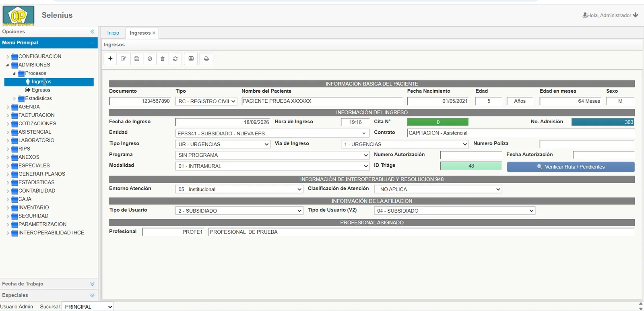
Task: Click the Fecha de Ingreso field
Action: tap(223, 122)
